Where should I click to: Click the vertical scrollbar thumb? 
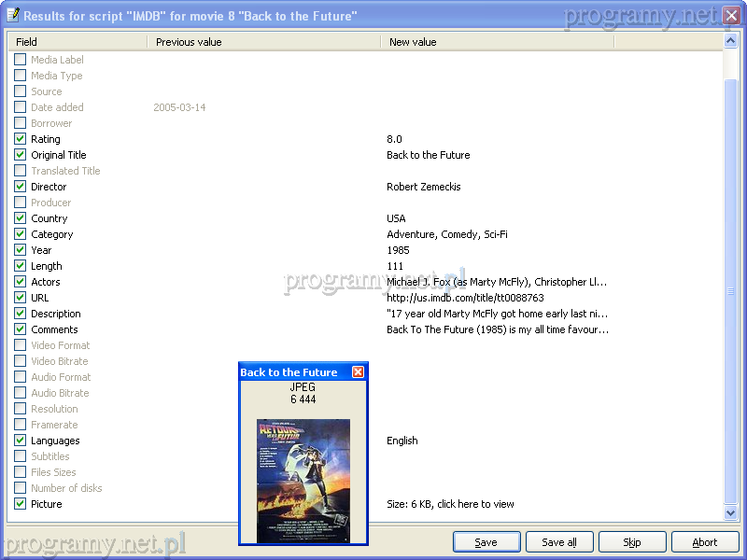click(x=731, y=289)
